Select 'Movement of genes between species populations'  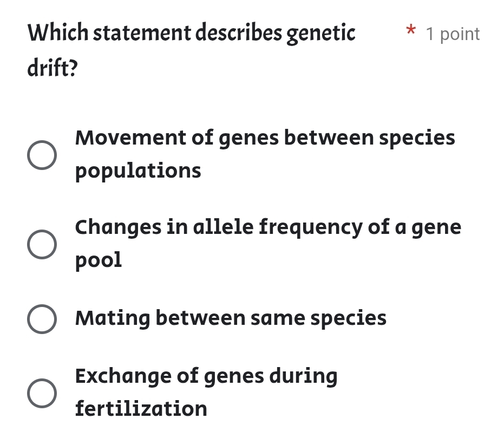[265, 154]
